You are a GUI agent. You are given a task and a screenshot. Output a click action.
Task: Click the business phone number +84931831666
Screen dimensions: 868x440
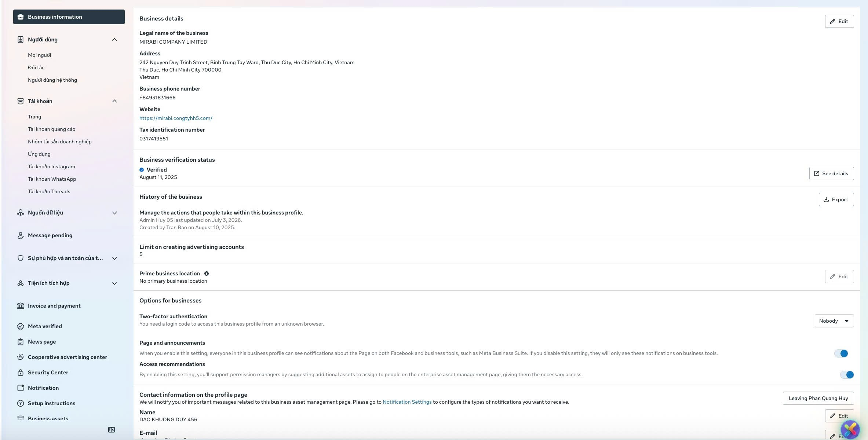click(x=157, y=98)
